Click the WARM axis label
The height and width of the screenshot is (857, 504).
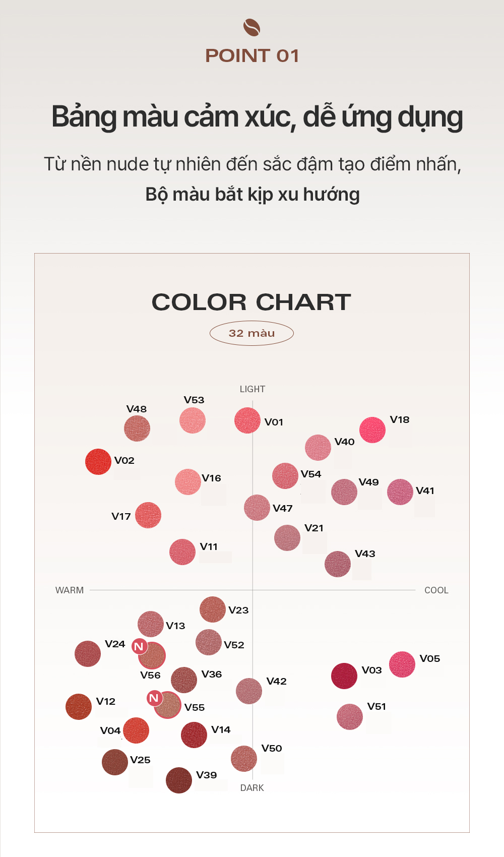coord(70,590)
